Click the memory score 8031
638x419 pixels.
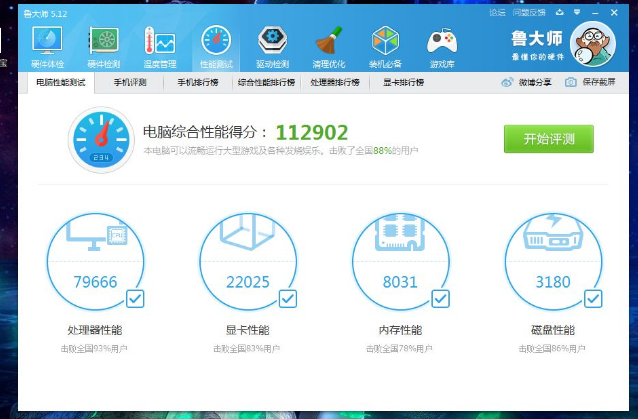(x=400, y=282)
